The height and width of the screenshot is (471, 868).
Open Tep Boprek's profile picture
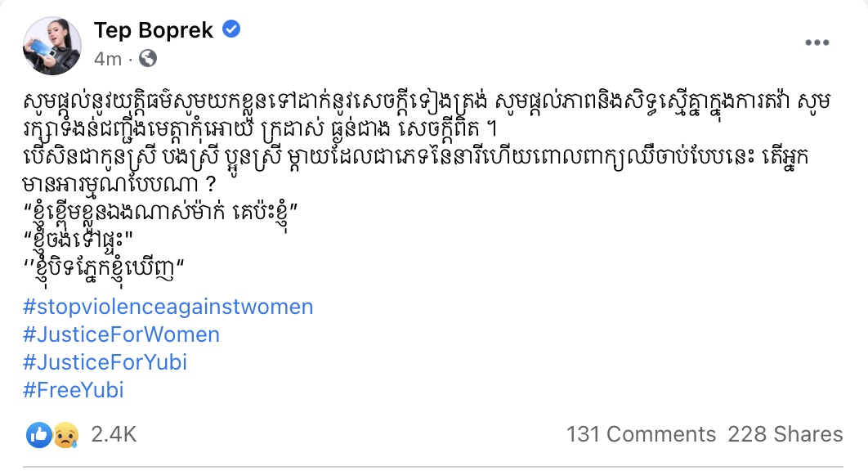point(51,45)
